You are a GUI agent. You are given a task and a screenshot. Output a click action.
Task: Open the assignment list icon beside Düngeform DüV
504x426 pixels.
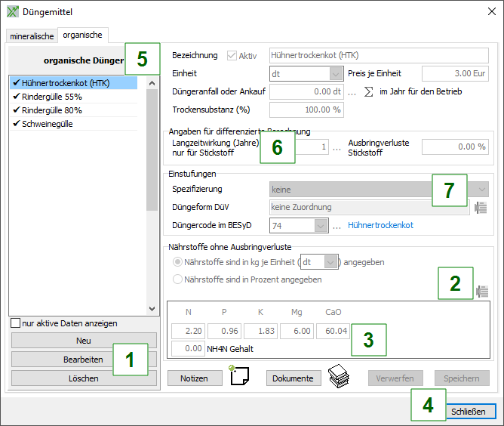pos(481,208)
